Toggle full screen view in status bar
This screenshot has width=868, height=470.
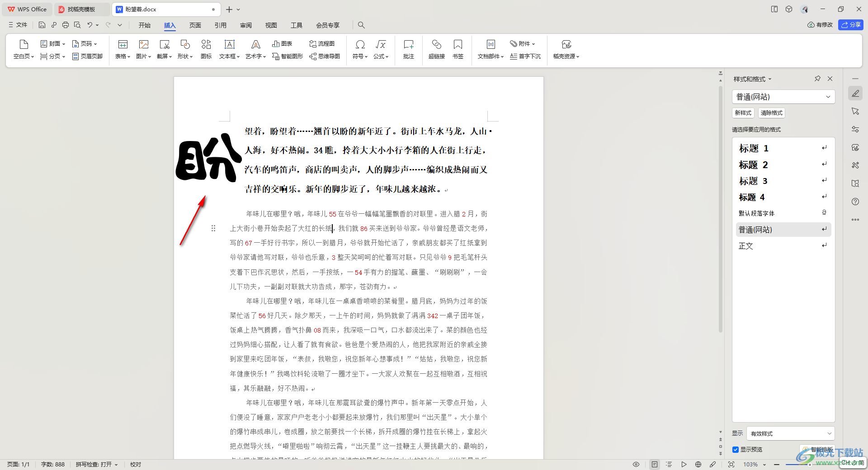(731, 465)
